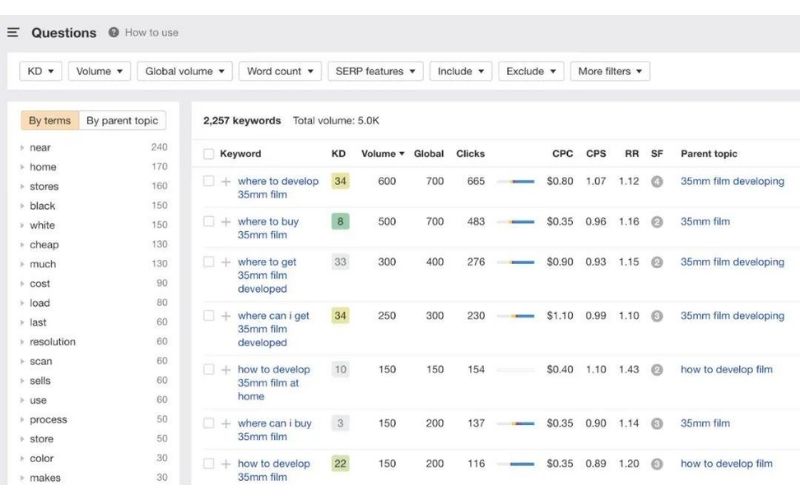Click the Global column header
The width and height of the screenshot is (800, 500).
tap(429, 154)
